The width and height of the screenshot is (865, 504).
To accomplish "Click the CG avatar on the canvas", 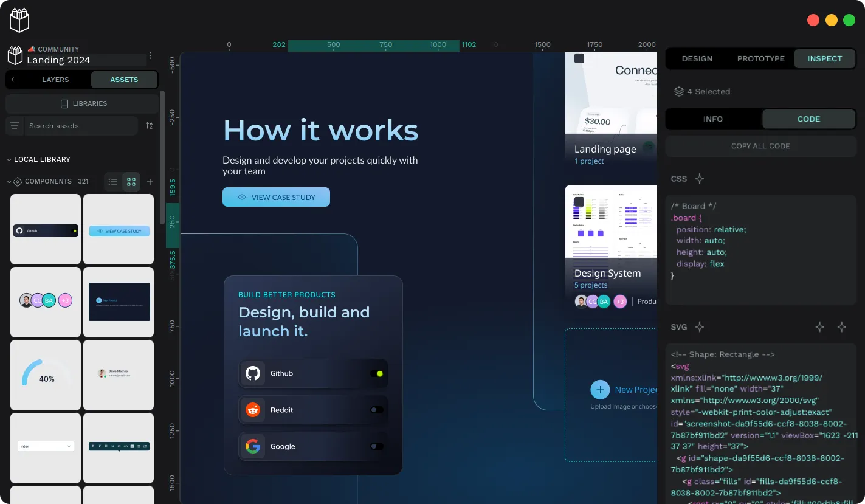I will point(593,302).
